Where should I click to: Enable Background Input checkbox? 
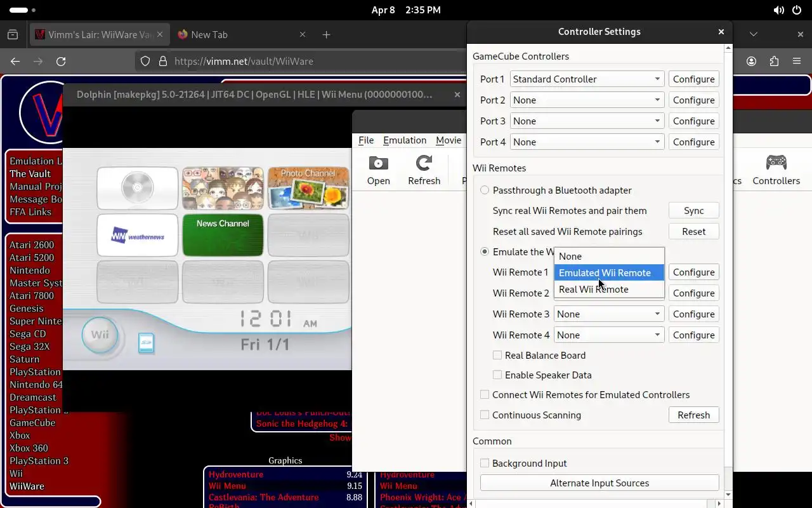(485, 463)
